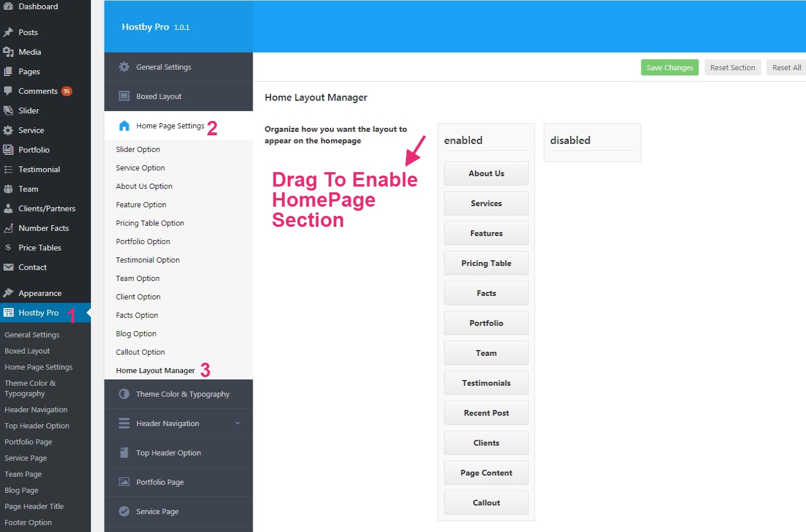Click the Comments speech bubble icon

[x=8, y=91]
